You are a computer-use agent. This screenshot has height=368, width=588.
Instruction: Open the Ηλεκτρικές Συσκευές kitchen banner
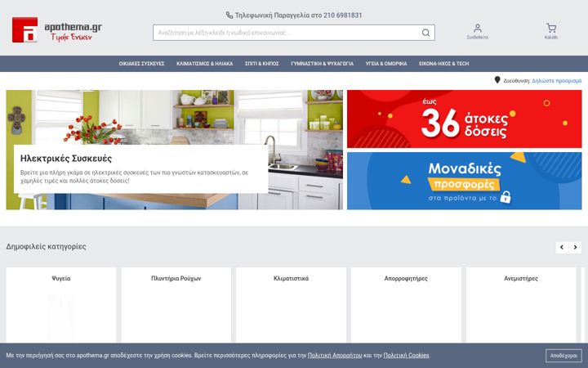[175, 150]
